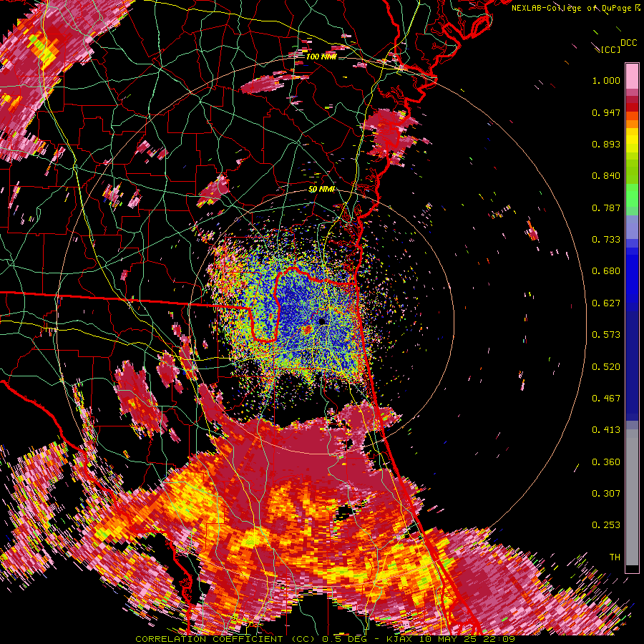The height and width of the screenshot is (644, 644).
Task: Click the 0.307 legend value
Action: (x=606, y=494)
